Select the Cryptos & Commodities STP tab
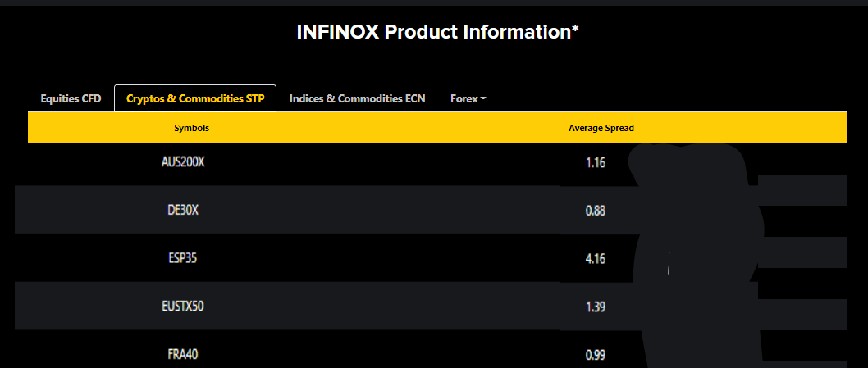The height and width of the screenshot is (368, 868). (x=195, y=99)
